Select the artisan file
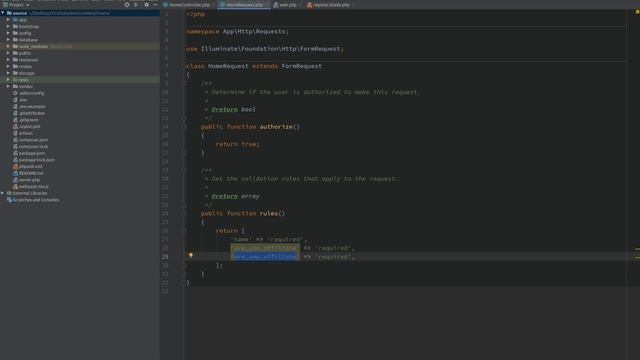This screenshot has height=360, width=640. [x=23, y=133]
